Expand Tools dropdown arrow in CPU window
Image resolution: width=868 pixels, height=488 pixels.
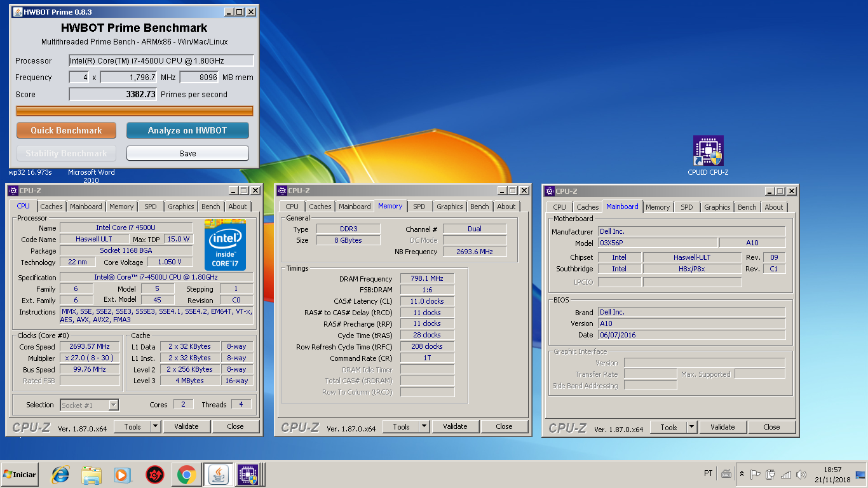pyautogui.click(x=156, y=427)
